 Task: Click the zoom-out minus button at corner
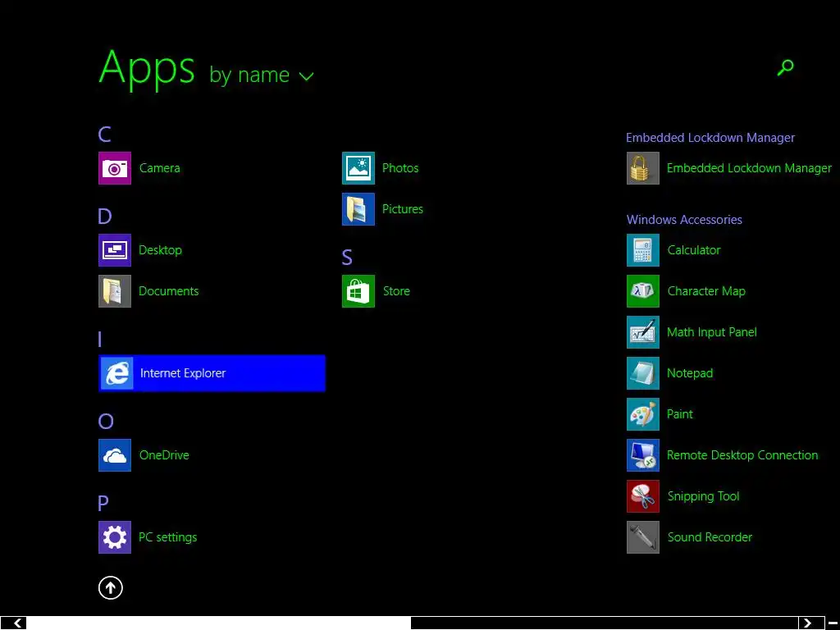coord(833,623)
